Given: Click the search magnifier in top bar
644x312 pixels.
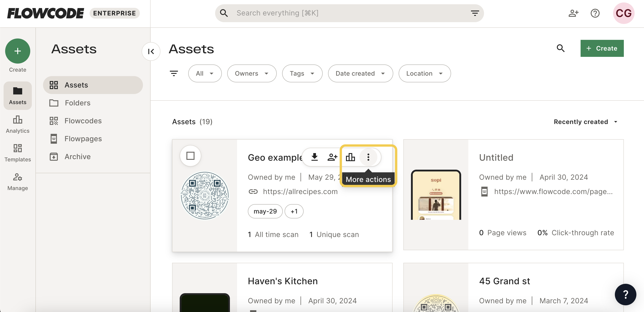Looking at the screenshot, I should coord(224,13).
